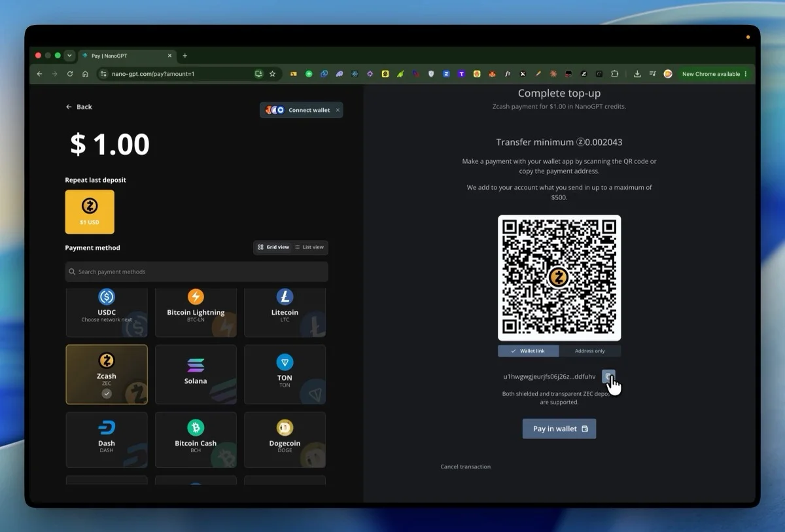Click the Search payment methods field
Screen dimensions: 785x532
pos(197,272)
